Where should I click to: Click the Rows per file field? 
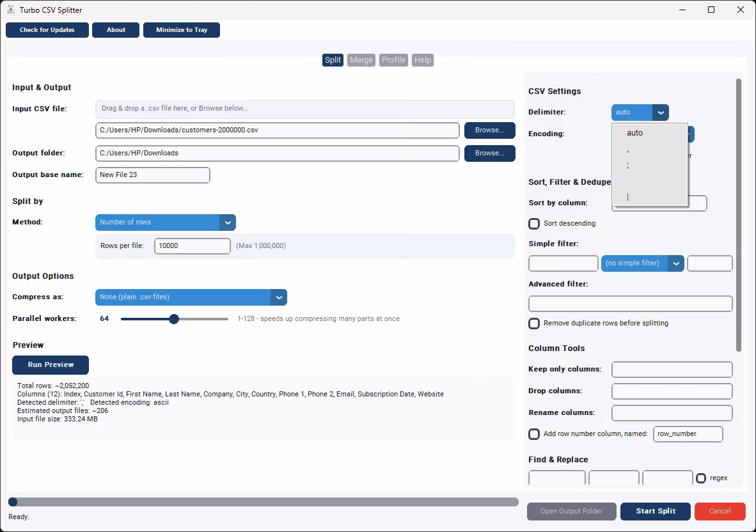point(193,246)
